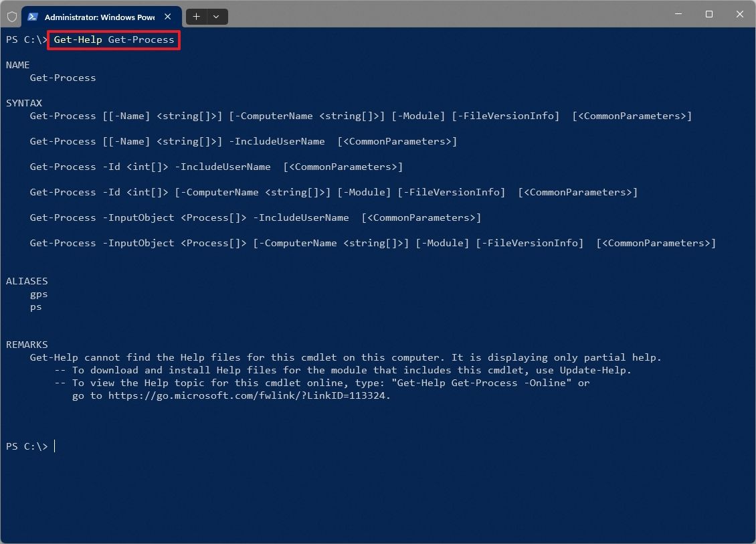Open a new terminal tab with the plus icon
The width and height of the screenshot is (756, 544).
pos(196,16)
